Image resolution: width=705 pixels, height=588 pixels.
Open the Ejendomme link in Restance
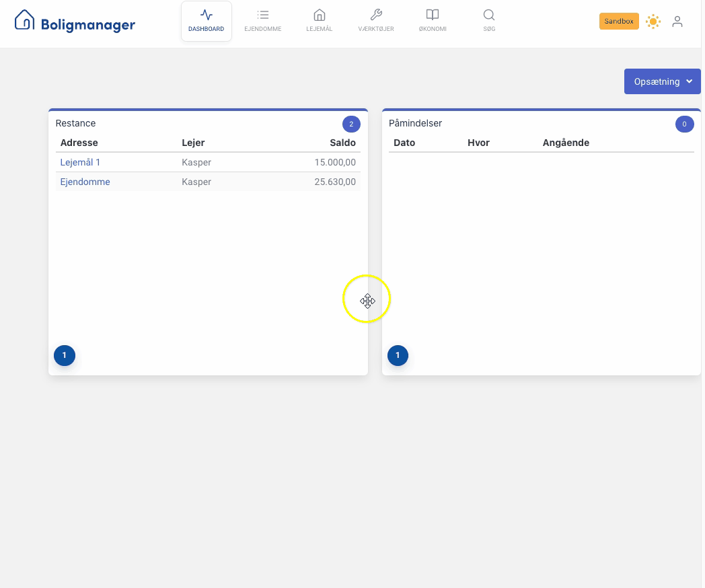[85, 182]
